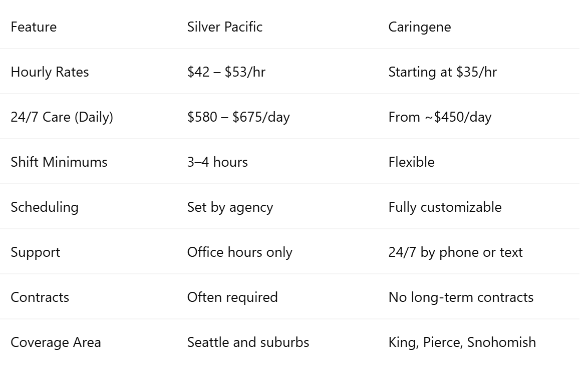Select the Hourly Rates row label
This screenshot has width=588, height=378.
[50, 72]
